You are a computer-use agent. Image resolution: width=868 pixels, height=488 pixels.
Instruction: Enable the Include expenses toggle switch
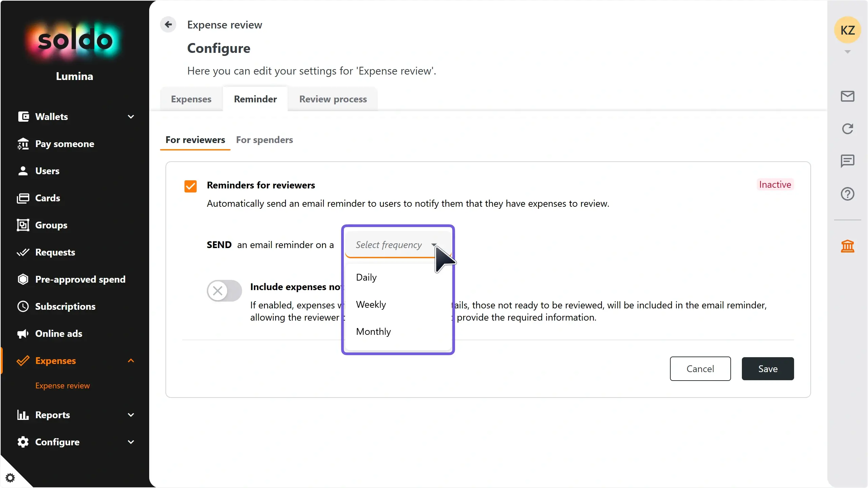(x=224, y=290)
